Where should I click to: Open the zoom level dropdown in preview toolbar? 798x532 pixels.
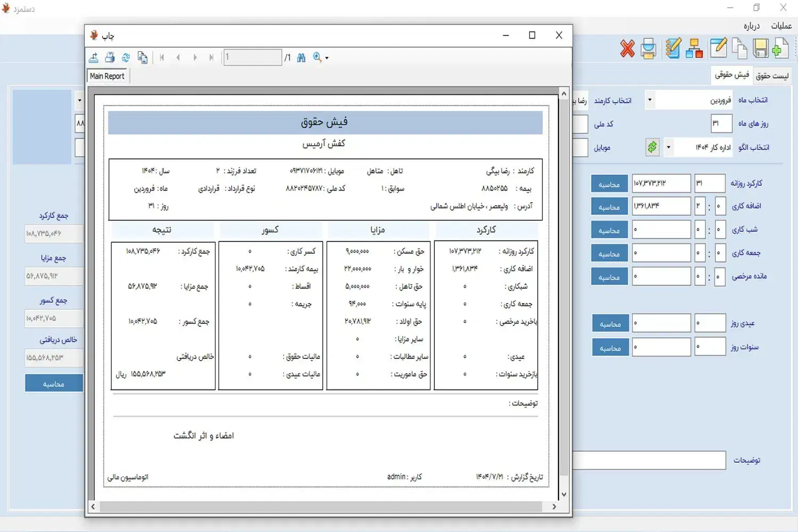tap(326, 57)
